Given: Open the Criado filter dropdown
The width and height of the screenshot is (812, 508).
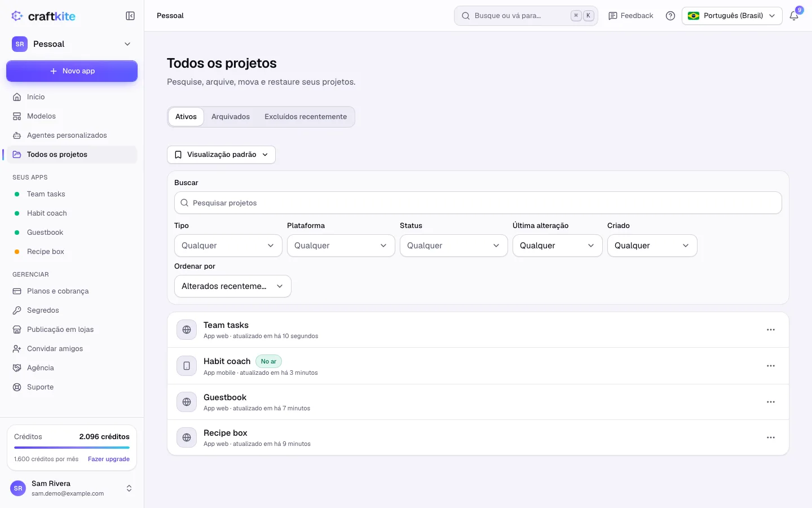Looking at the screenshot, I should tap(652, 246).
